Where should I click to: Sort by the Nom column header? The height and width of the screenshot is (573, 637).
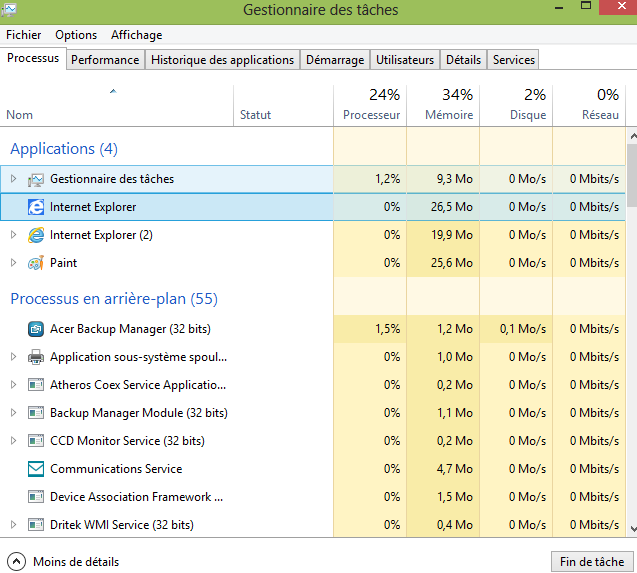tap(117, 106)
